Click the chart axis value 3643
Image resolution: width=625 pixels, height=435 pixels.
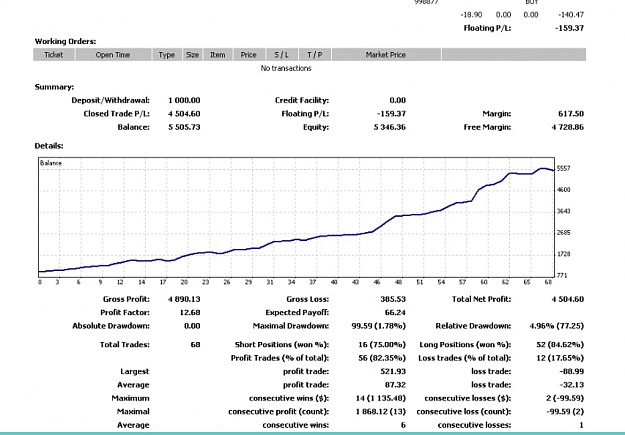564,211
